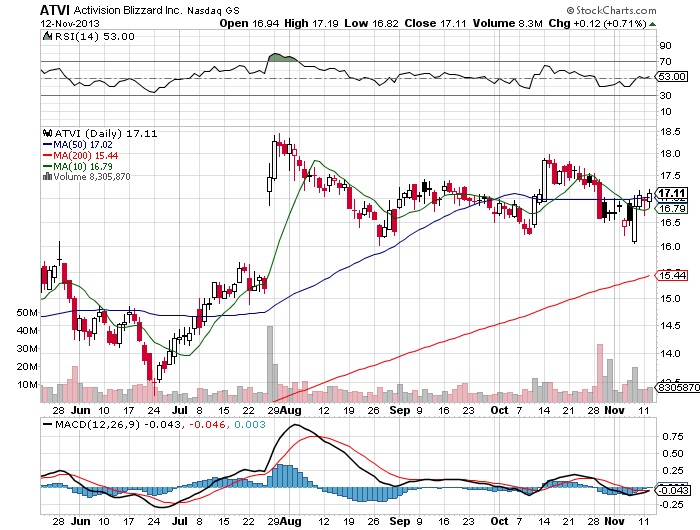Click the Close 17.11 value

pos(435,24)
